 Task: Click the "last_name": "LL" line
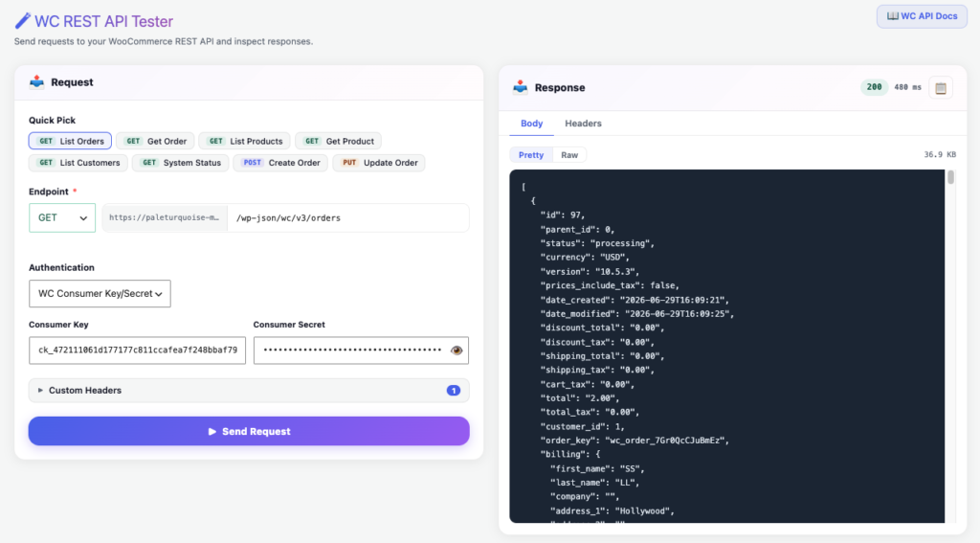(595, 483)
